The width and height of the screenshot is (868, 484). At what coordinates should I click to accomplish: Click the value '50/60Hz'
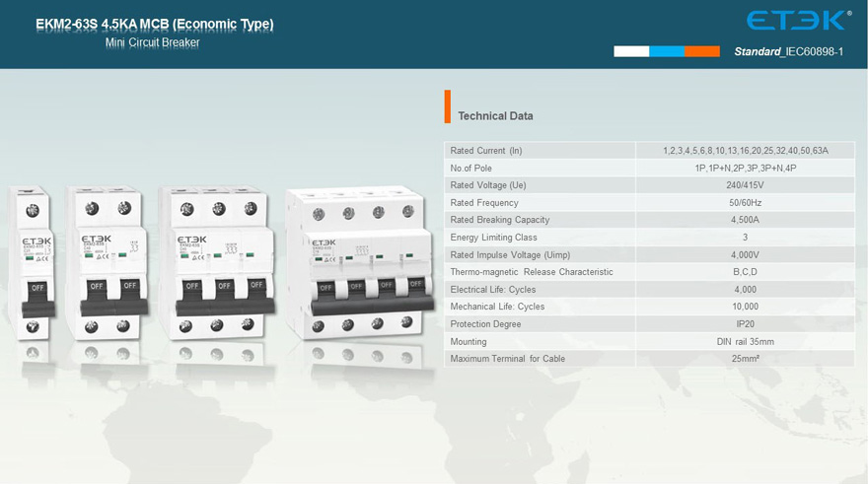(745, 203)
